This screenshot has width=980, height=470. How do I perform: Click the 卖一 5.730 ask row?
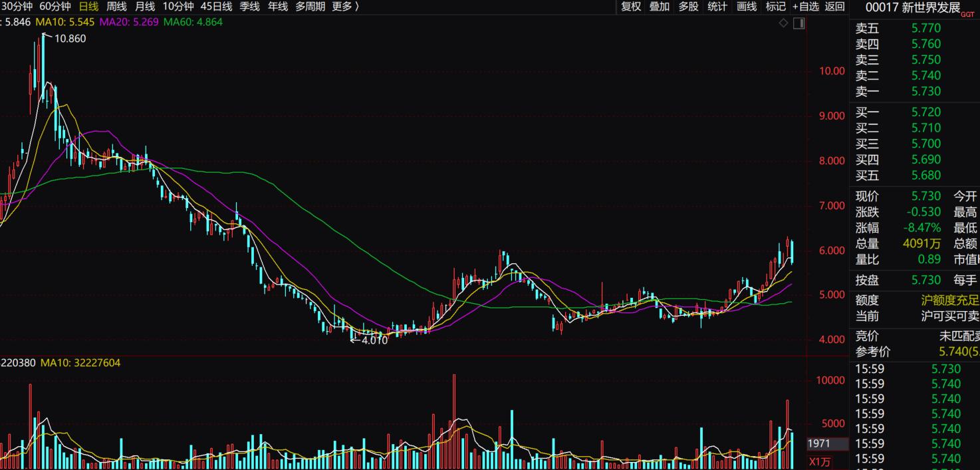pos(915,91)
